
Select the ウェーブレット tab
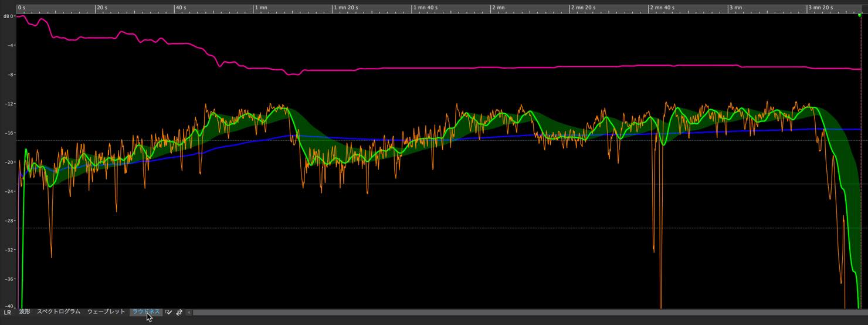(x=106, y=312)
